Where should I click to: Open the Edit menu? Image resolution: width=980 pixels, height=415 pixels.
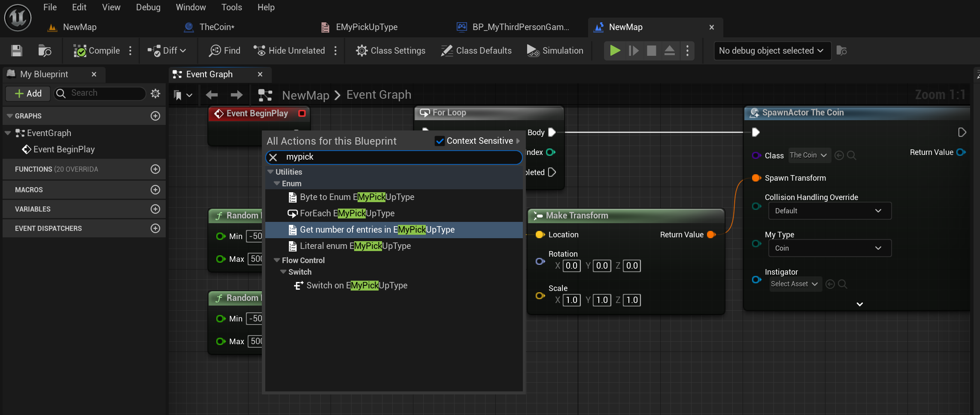[x=79, y=7]
